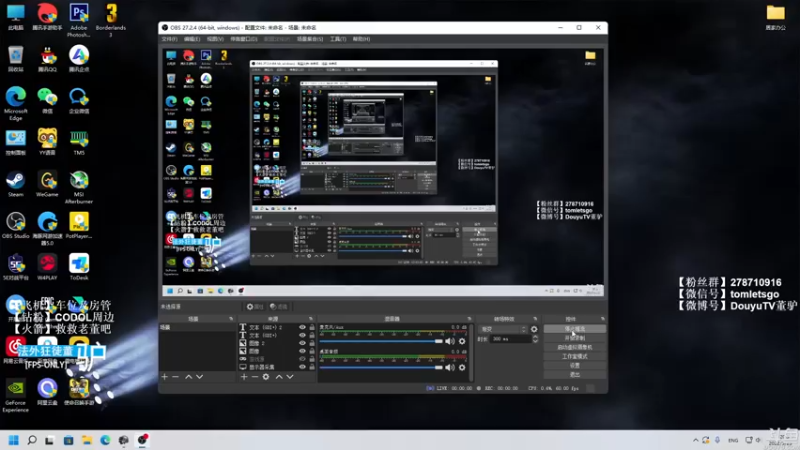Open the transition type dropdown

point(504,329)
